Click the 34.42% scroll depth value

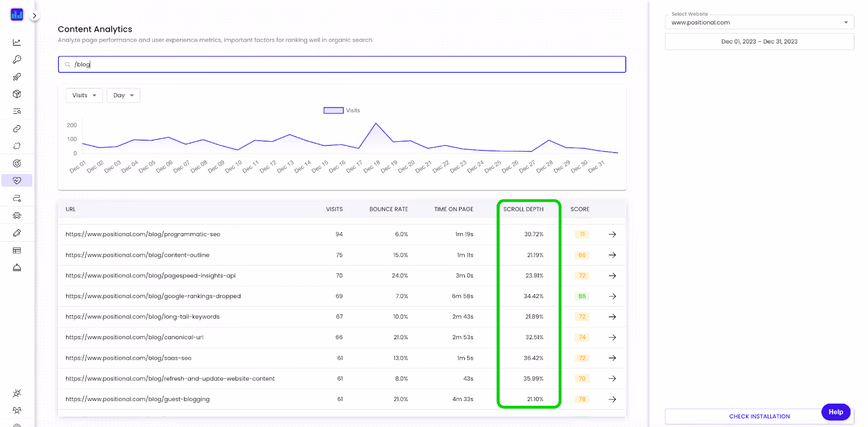coord(533,296)
